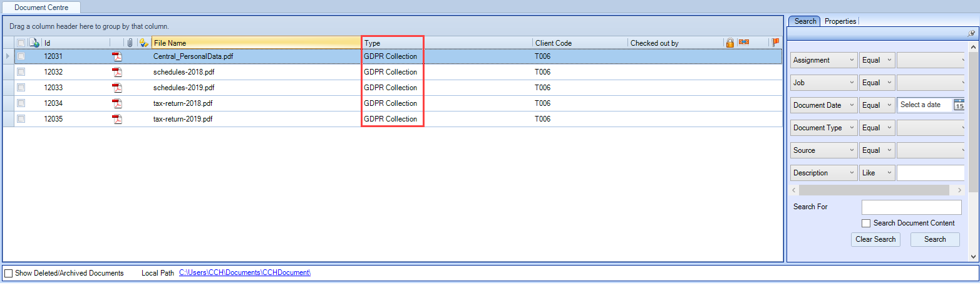Image resolution: width=980 pixels, height=285 pixels.
Task: Click the Clear Search button
Action: pos(875,239)
